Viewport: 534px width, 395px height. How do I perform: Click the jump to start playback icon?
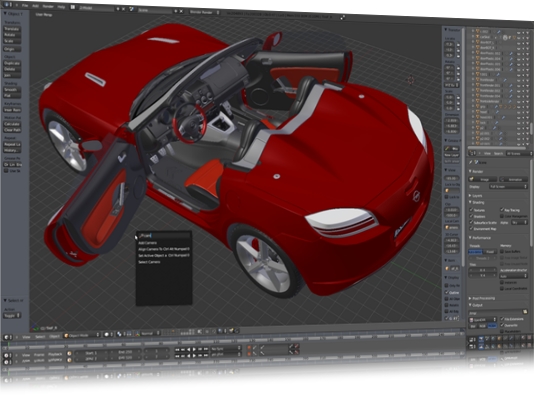[177, 349]
